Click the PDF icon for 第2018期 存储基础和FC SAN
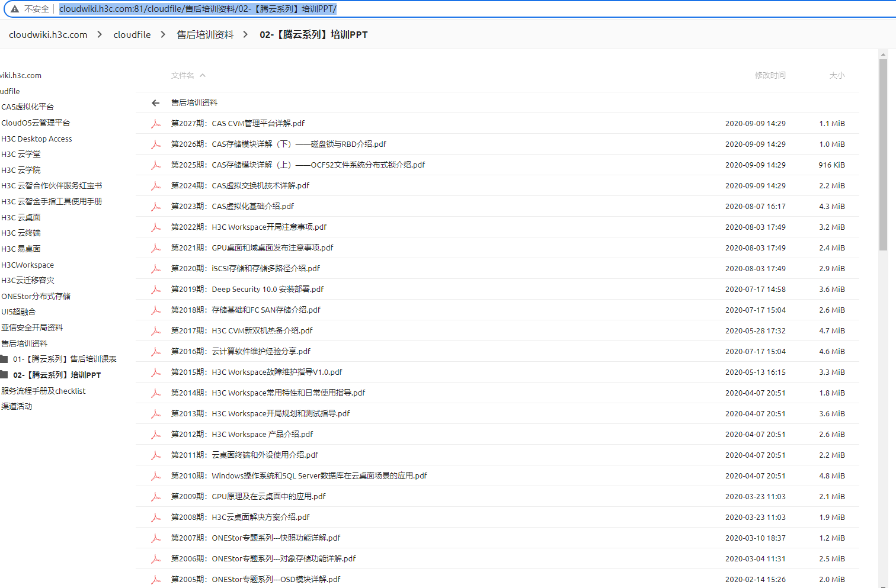This screenshot has width=896, height=588. pos(156,310)
